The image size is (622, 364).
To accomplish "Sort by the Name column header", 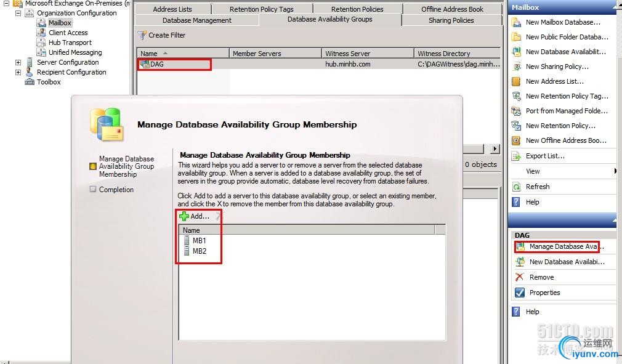I will (184, 53).
